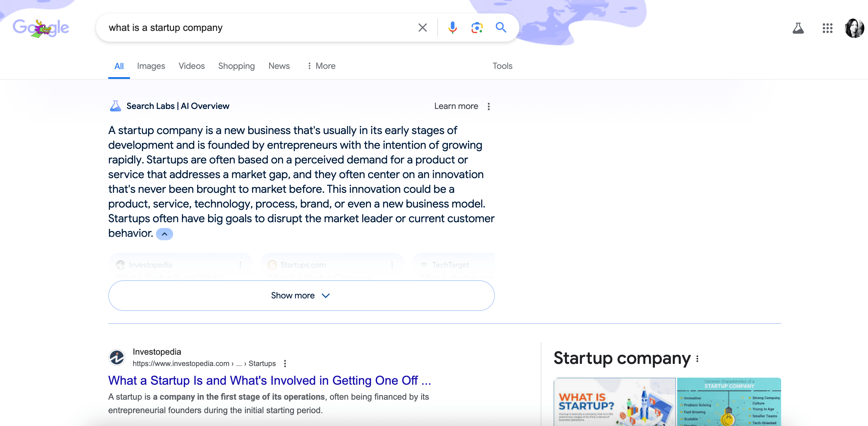The image size is (868, 426).
Task: Clear the search input field
Action: click(x=421, y=27)
